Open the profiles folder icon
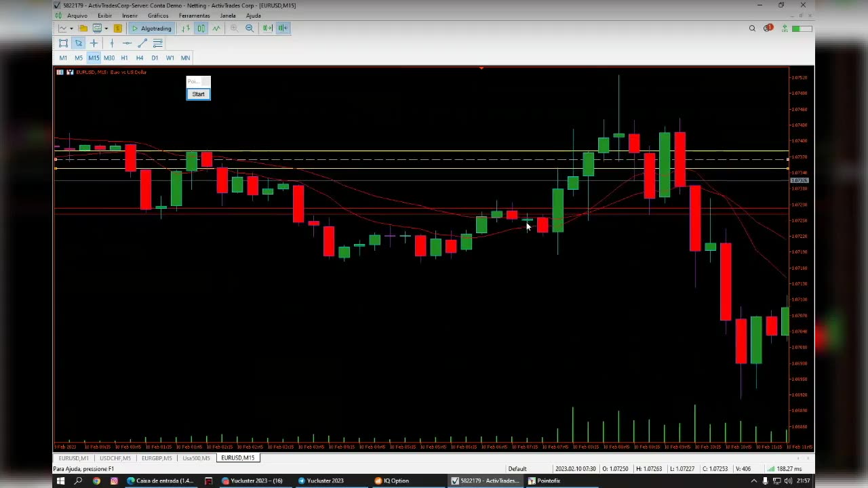Image resolution: width=868 pixels, height=488 pixels. point(83,28)
